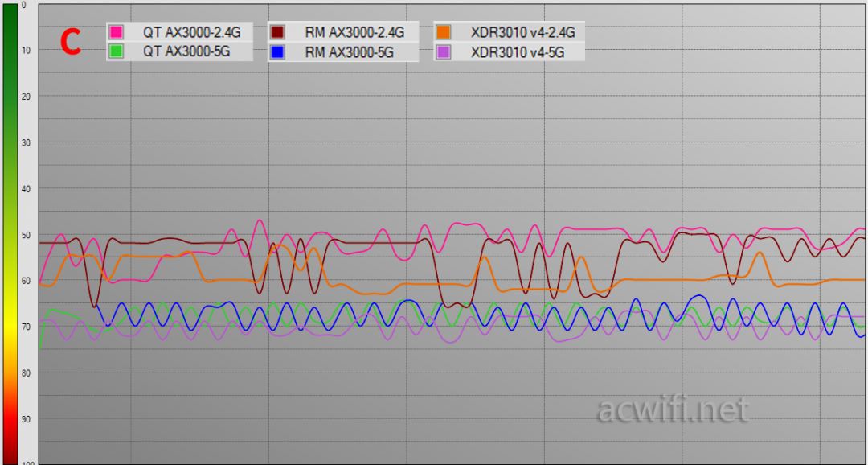The height and width of the screenshot is (465, 868).
Task: Click the dark red RM AX3000-2.4G swatch
Action: pyautogui.click(x=278, y=32)
